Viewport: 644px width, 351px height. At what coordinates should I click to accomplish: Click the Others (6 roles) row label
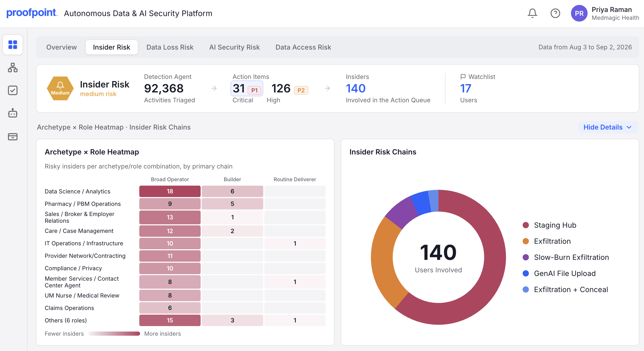pos(66,320)
